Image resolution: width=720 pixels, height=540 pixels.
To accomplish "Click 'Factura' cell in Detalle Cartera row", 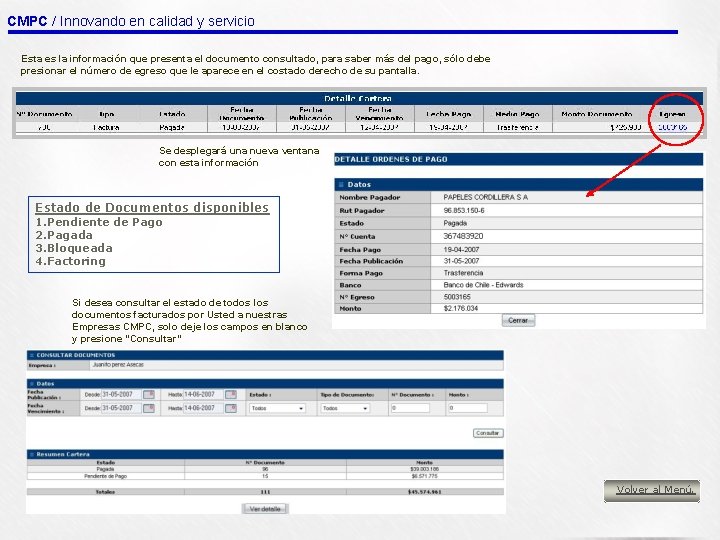I will point(106,127).
